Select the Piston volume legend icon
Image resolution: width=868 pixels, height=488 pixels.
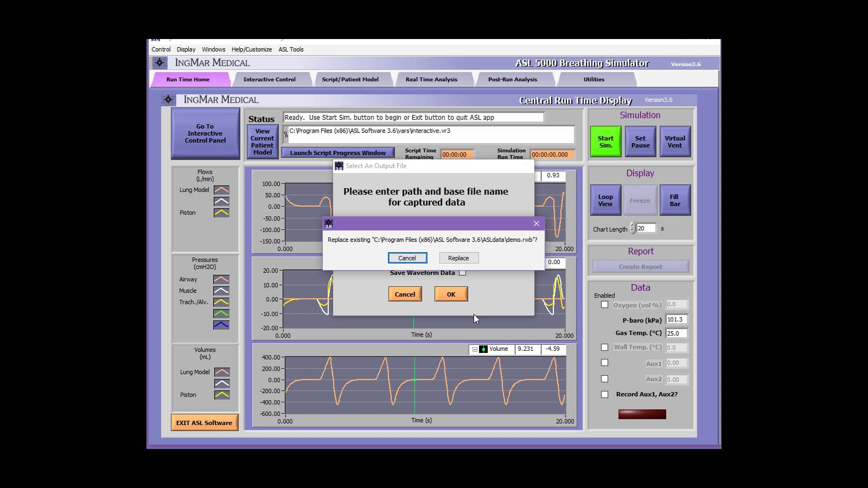pos(221,395)
